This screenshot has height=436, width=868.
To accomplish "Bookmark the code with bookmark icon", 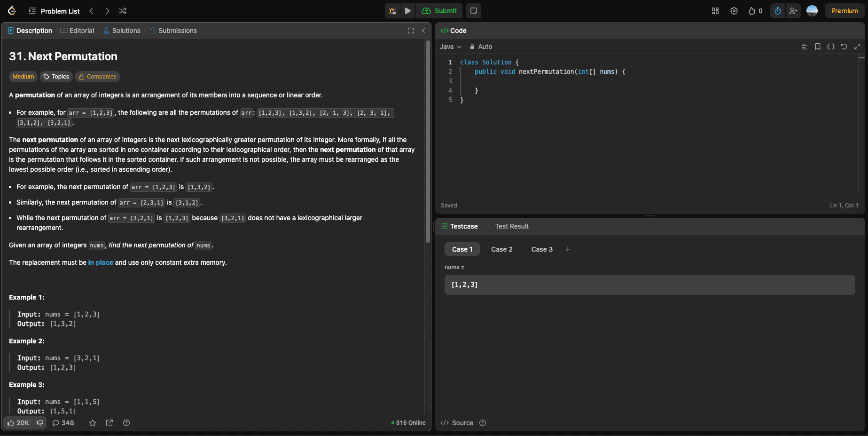I will tap(818, 47).
